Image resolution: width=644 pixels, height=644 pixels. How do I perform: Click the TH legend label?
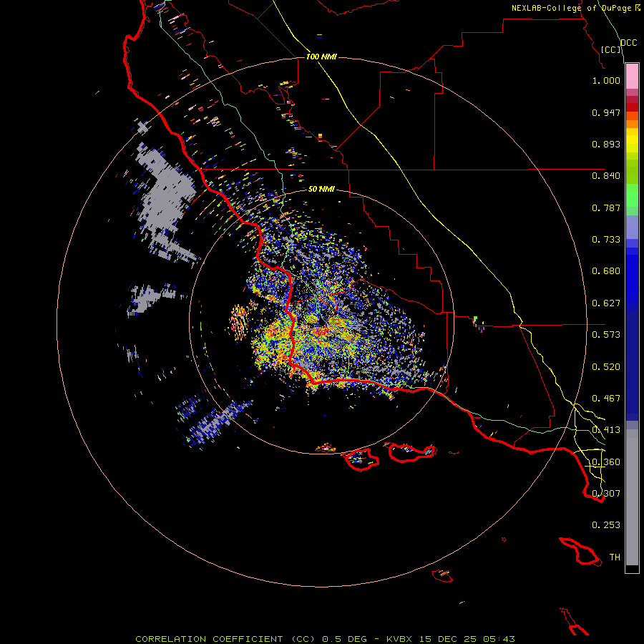[615, 557]
